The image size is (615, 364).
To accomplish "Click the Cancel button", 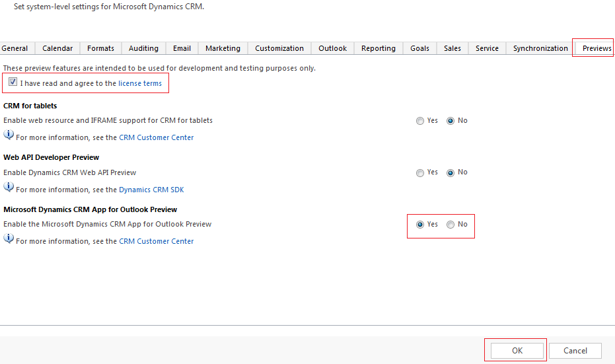I will pyautogui.click(x=575, y=351).
